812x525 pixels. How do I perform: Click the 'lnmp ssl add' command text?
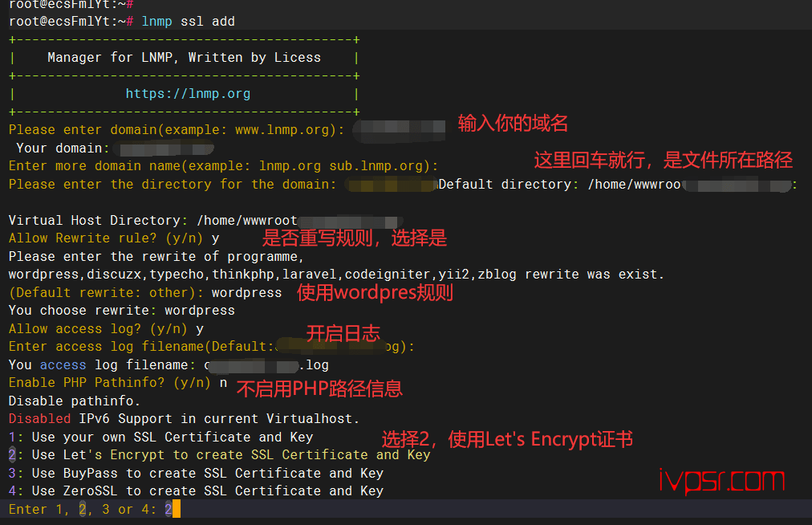188,21
